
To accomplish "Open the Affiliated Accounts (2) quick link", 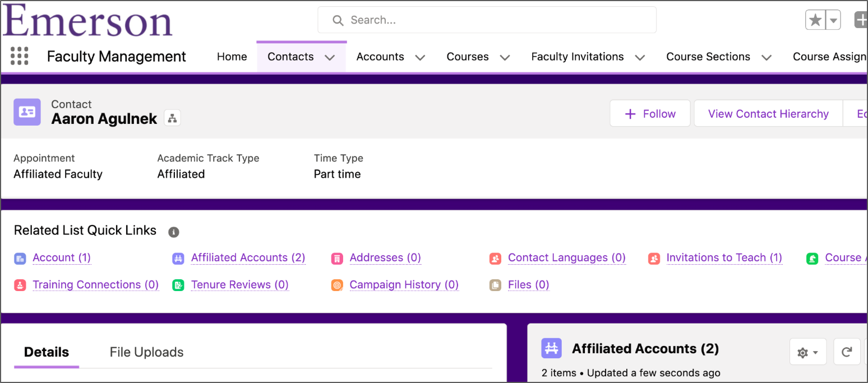I will (248, 257).
